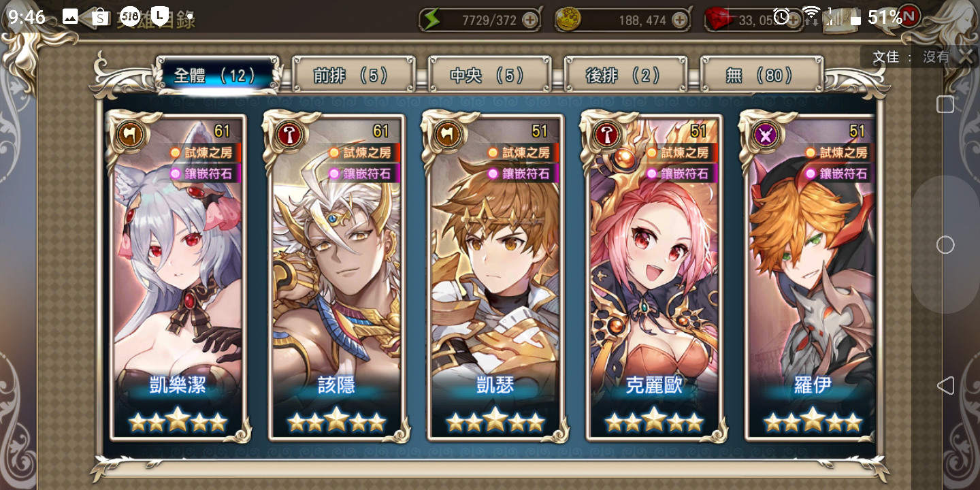The height and width of the screenshot is (490, 980).
Task: Tap the green lightning energy icon
Action: tap(431, 20)
